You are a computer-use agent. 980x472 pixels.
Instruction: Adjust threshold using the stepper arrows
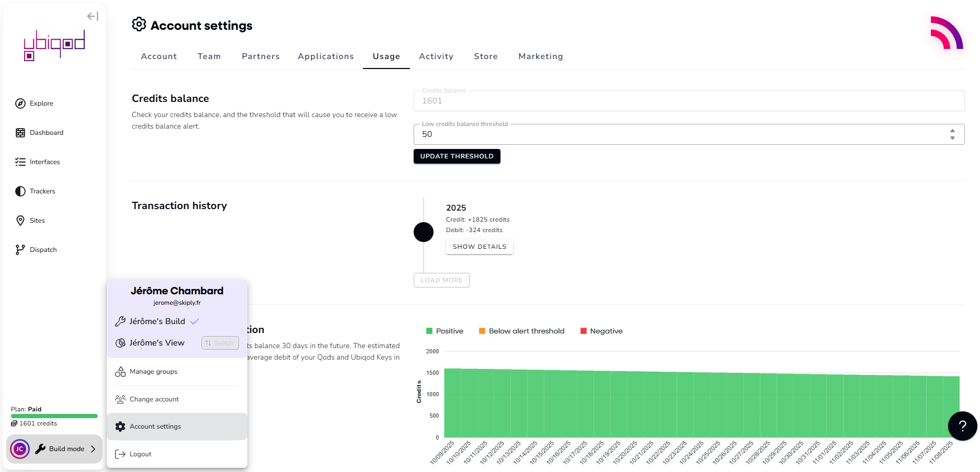coord(952,134)
